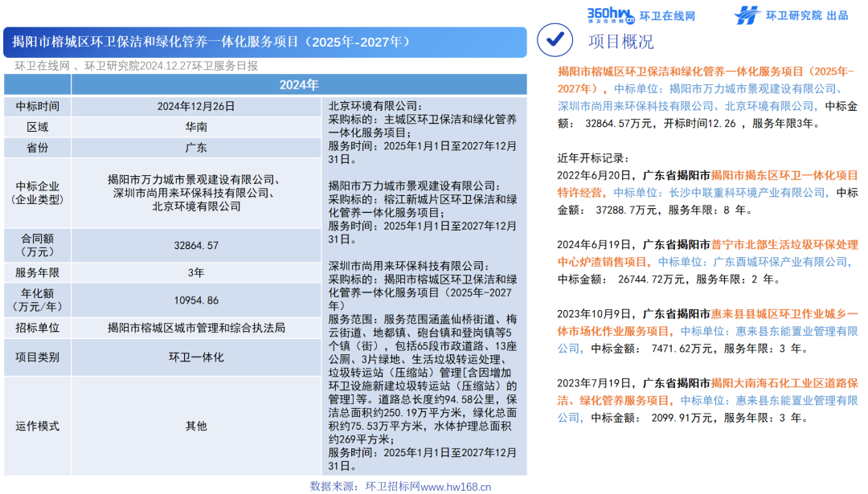
Task: Click the contract amount 32864.57
Action: 196,245
